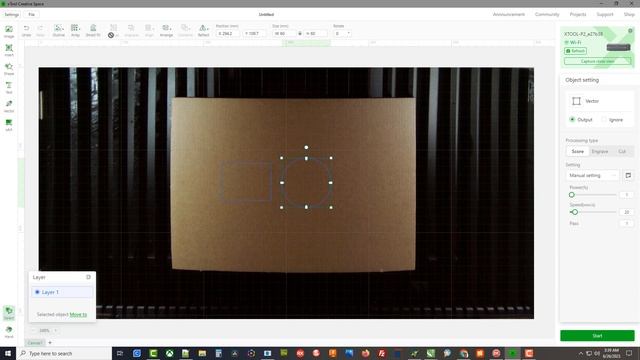Switch to the Hand pan tool
Image resolution: width=640 pixels, height=360 pixels.
click(9, 331)
